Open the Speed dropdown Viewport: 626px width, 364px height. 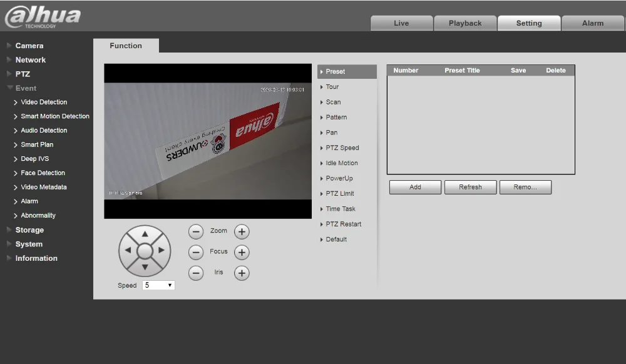tap(158, 285)
